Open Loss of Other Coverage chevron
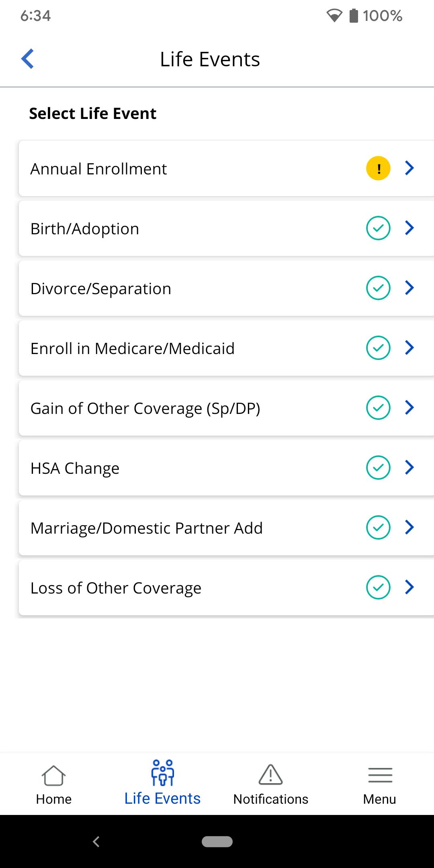The image size is (434, 868). 409,587
